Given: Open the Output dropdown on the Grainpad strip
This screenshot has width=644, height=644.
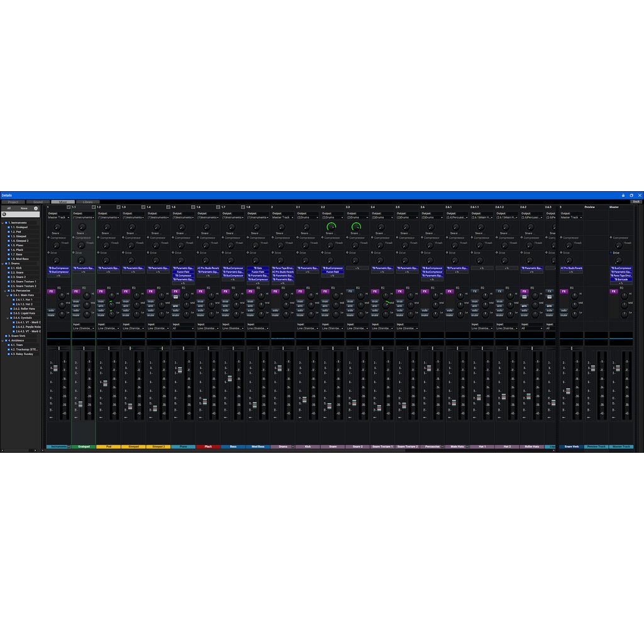Looking at the screenshot, I should pos(84,217).
